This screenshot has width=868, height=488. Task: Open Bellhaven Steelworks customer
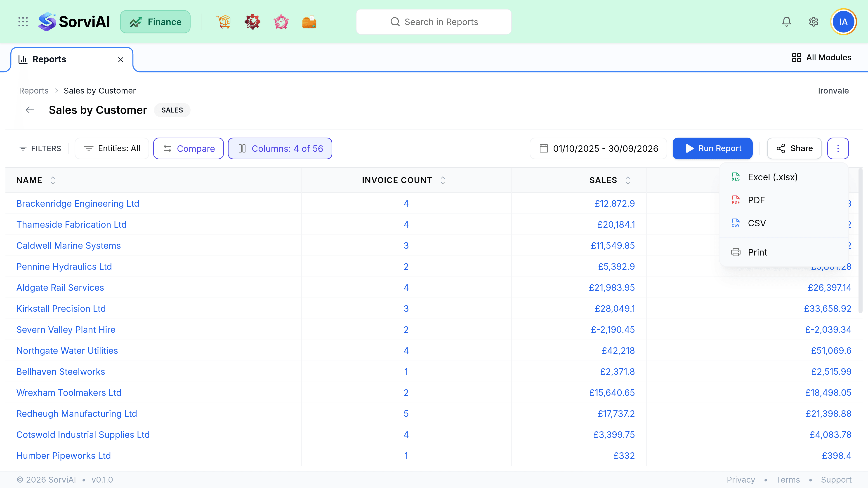point(61,372)
